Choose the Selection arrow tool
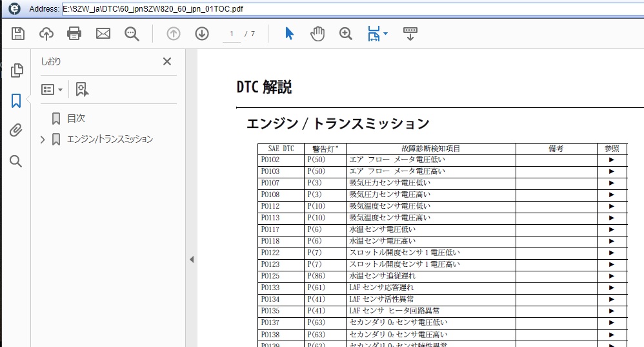644x347 pixels. (289, 34)
